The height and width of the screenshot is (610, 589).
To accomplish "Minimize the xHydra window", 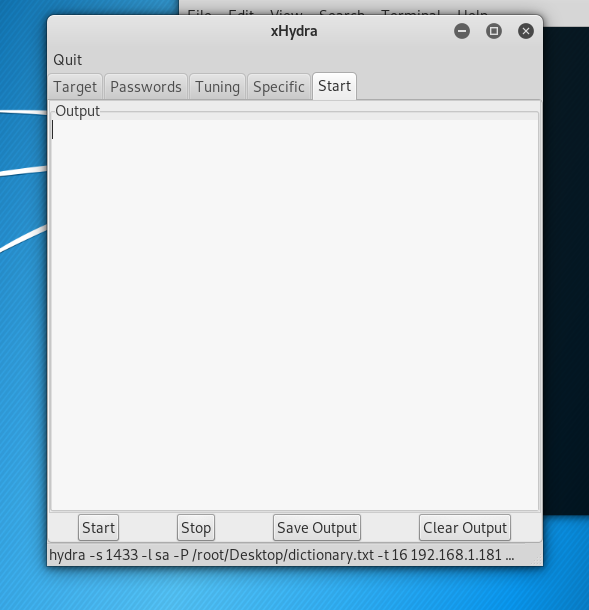I will [462, 31].
